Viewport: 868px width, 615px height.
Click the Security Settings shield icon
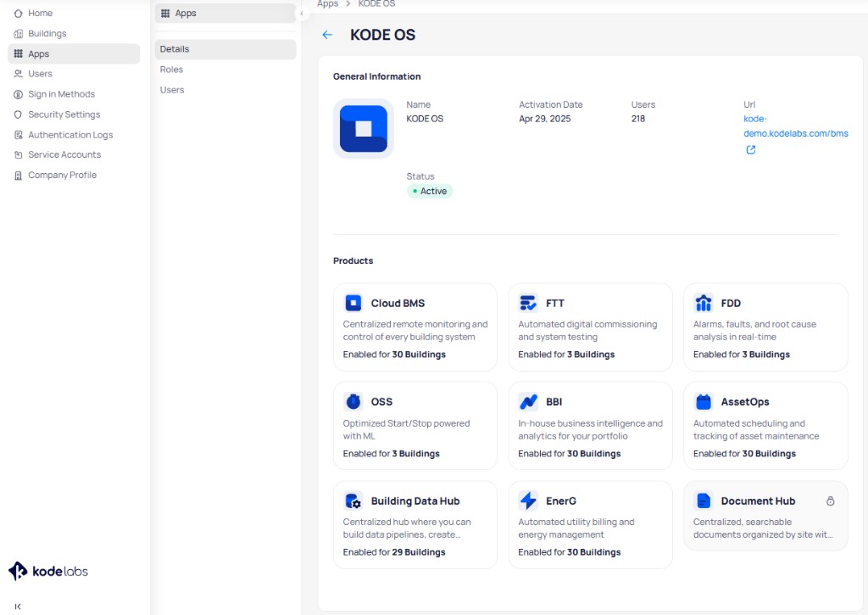pyautogui.click(x=19, y=115)
